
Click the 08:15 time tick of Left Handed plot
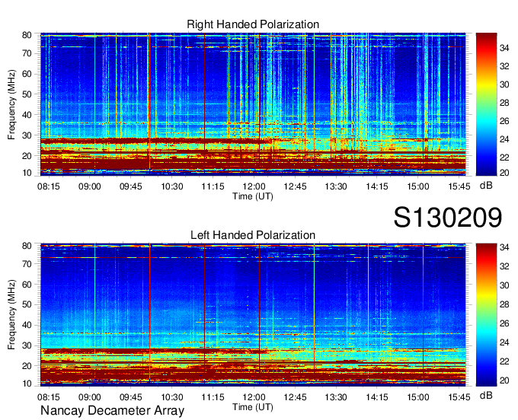[x=49, y=397]
